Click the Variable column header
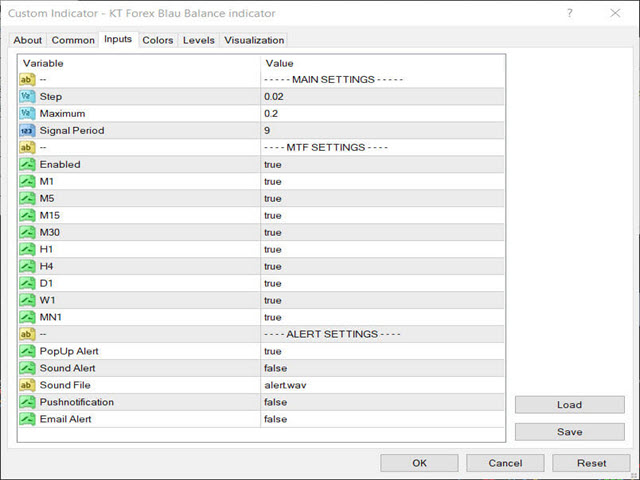 tap(43, 63)
